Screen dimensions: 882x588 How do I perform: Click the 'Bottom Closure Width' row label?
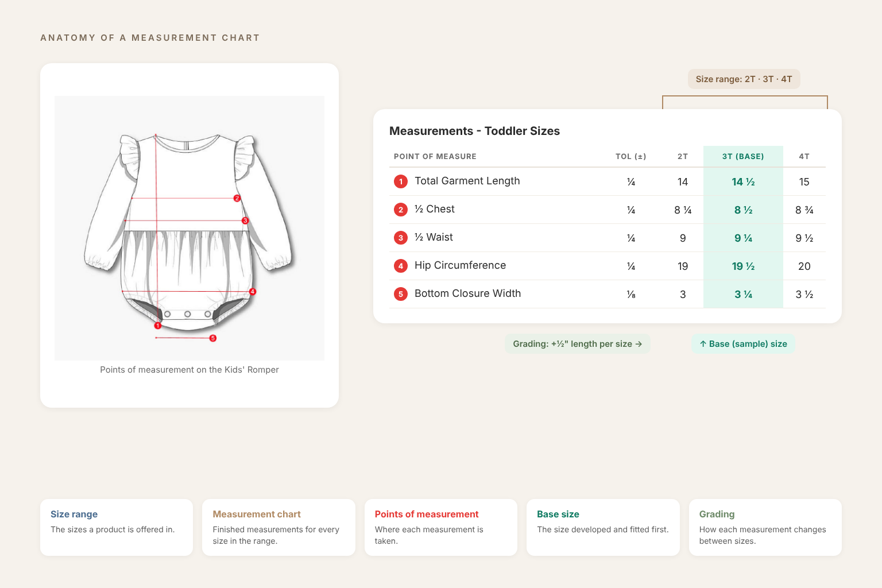468,293
